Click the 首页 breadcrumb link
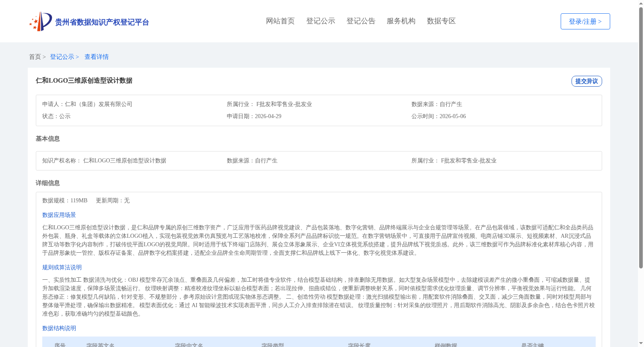The width and height of the screenshot is (644, 347). 35,57
